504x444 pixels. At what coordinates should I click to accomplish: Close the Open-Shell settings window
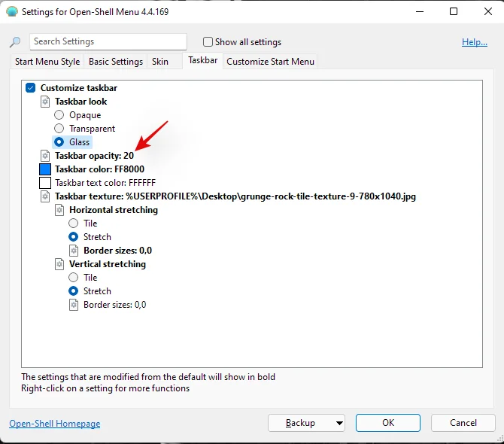(x=488, y=11)
